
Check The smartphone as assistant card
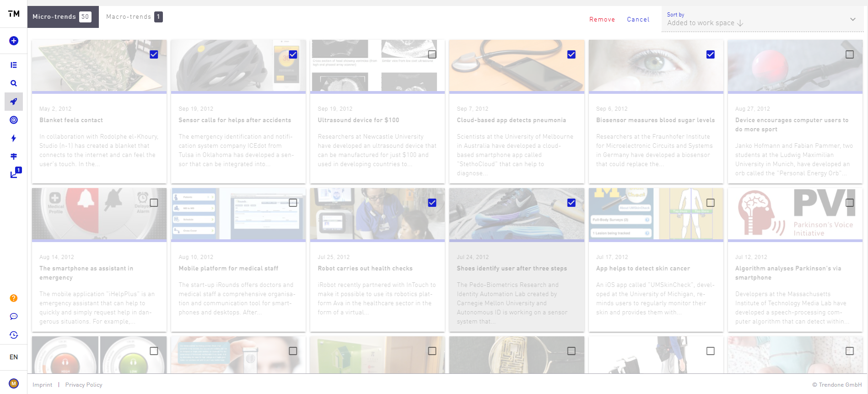154,203
